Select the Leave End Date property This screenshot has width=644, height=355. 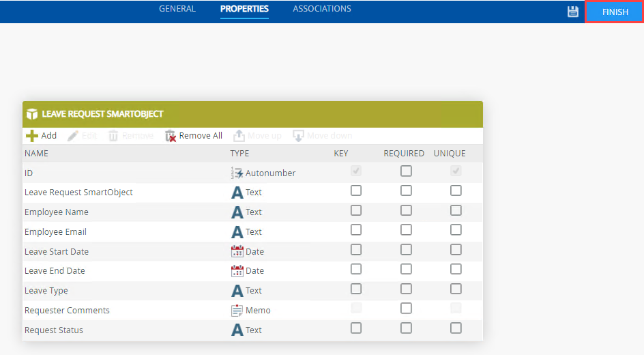pyautogui.click(x=55, y=271)
